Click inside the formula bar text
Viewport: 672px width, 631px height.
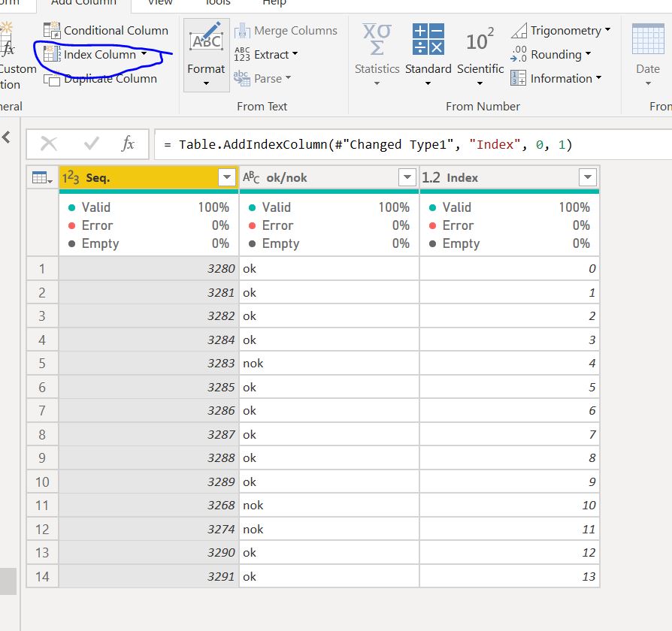coord(368,144)
